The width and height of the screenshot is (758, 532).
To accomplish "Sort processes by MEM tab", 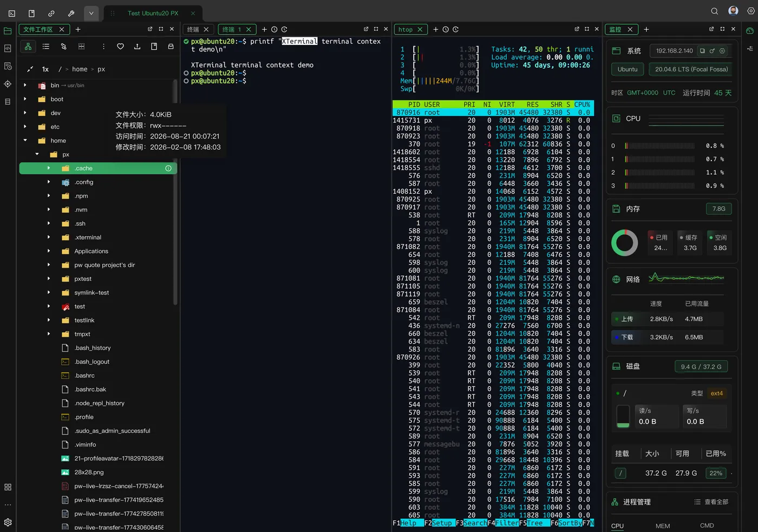I will 663,526.
